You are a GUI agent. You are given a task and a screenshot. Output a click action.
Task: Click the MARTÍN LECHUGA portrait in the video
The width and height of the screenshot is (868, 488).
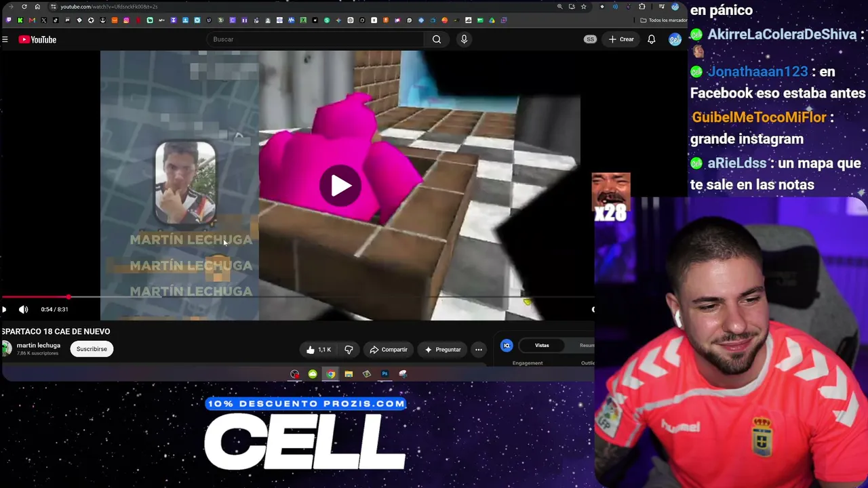[x=185, y=182]
